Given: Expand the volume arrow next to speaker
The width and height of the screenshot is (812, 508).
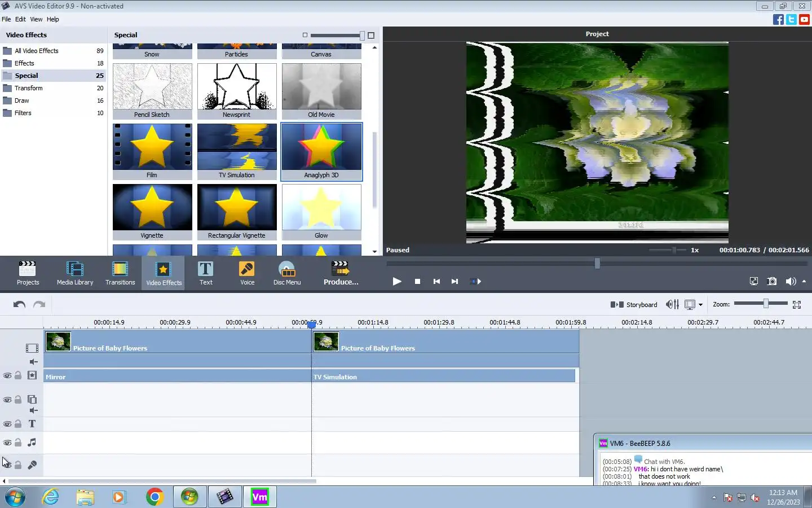Looking at the screenshot, I should coord(804,281).
